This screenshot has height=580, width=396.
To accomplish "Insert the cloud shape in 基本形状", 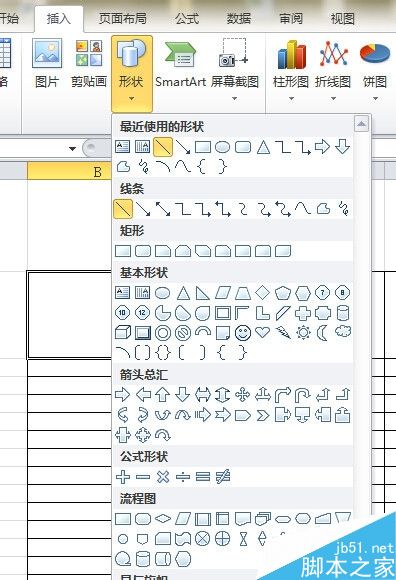I will [x=343, y=331].
